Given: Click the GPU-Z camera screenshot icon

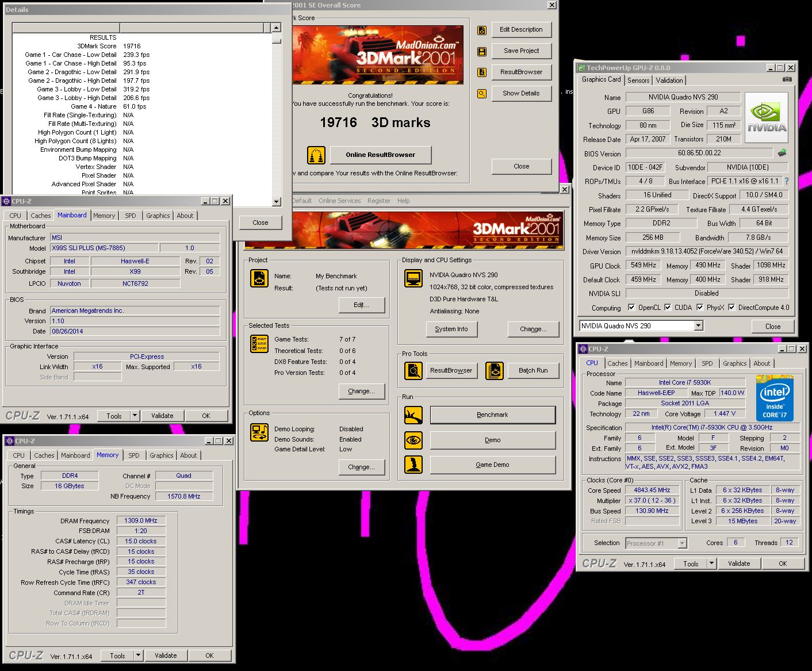Looking at the screenshot, I should tap(787, 79).
